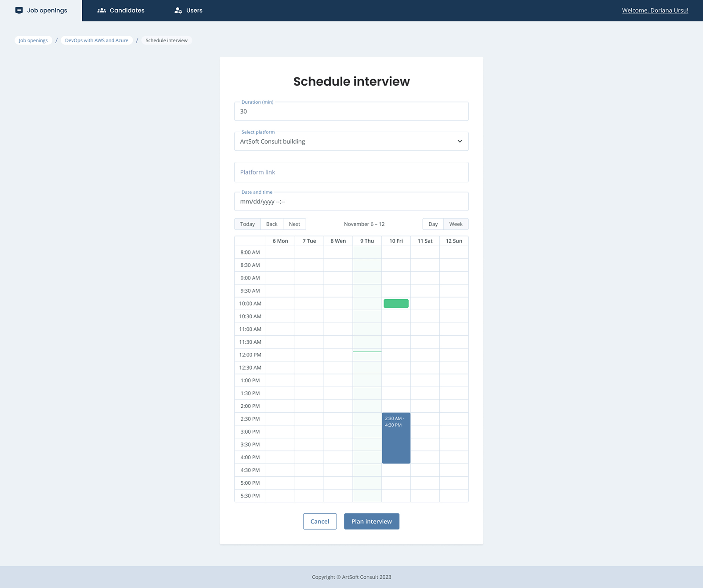
Task: Pick the Sunday 4:30 PM slot
Action: click(x=454, y=470)
